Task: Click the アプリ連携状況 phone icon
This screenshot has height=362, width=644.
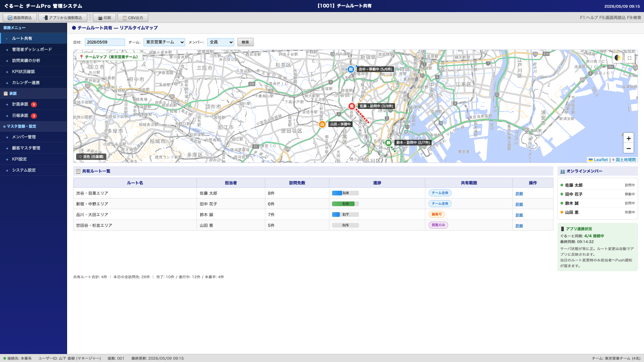Action: 562,229
